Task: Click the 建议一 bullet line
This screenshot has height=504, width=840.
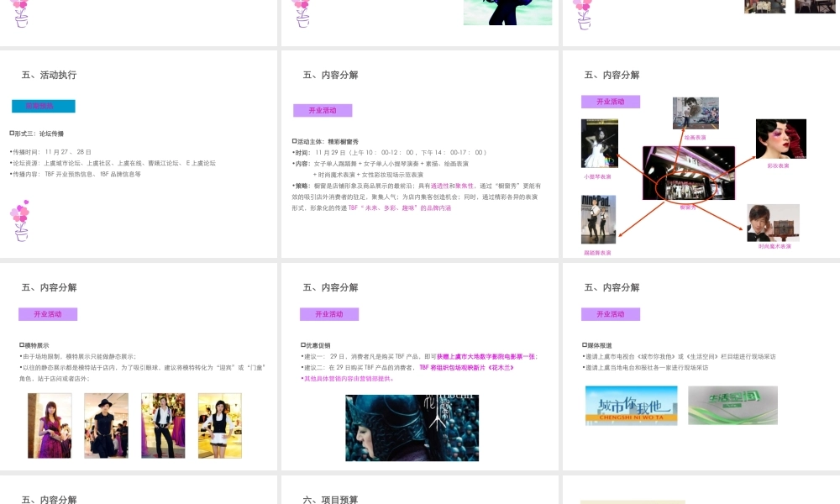Action: [x=419, y=357]
